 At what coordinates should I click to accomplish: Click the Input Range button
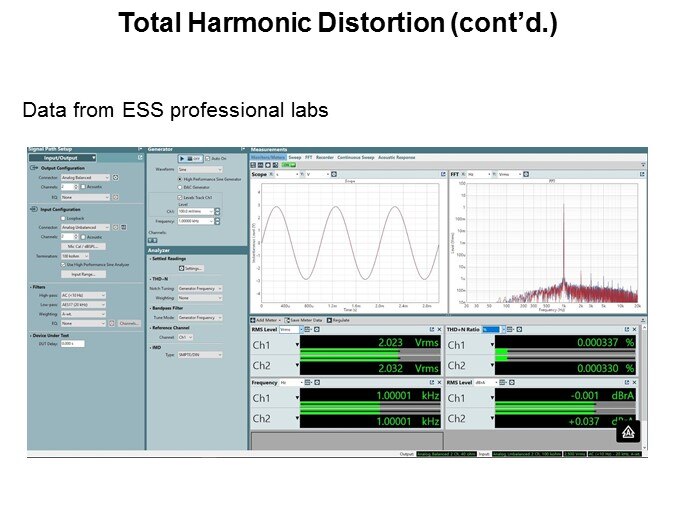point(82,273)
